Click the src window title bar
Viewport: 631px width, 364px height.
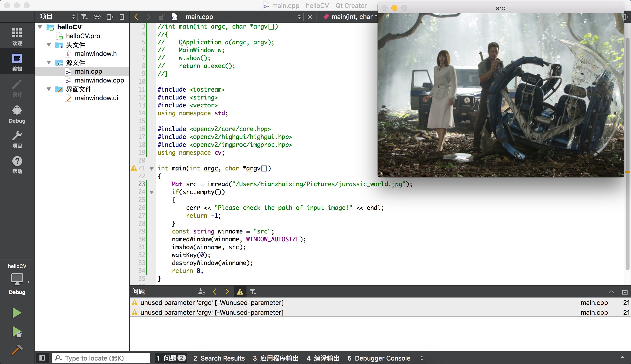tap(501, 8)
